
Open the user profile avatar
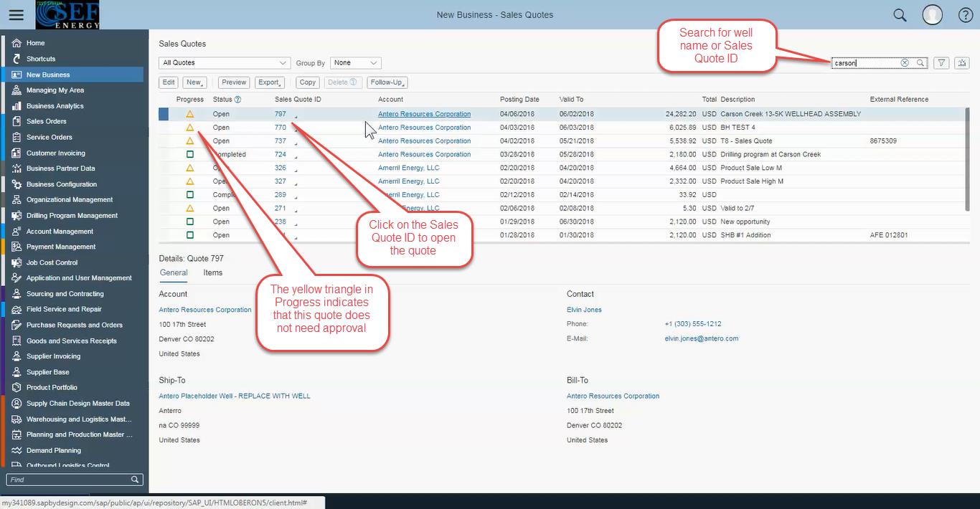click(x=932, y=14)
